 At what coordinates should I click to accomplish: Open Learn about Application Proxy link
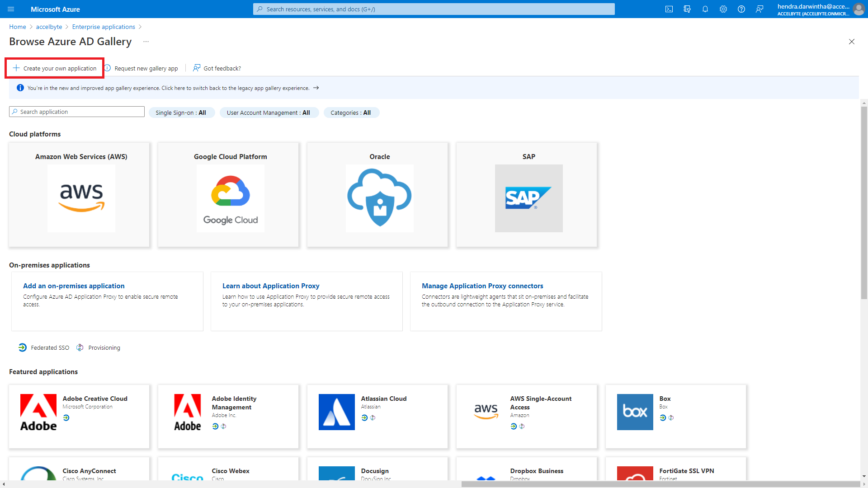[x=271, y=286]
